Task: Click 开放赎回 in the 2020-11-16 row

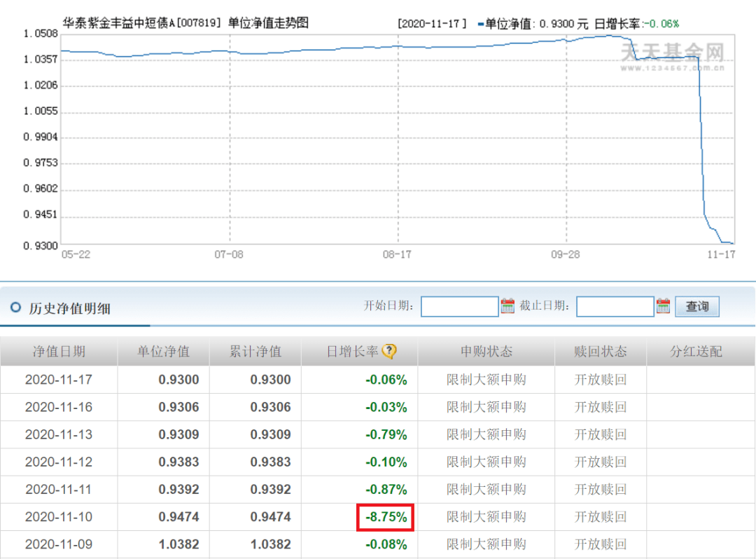Action: (601, 407)
